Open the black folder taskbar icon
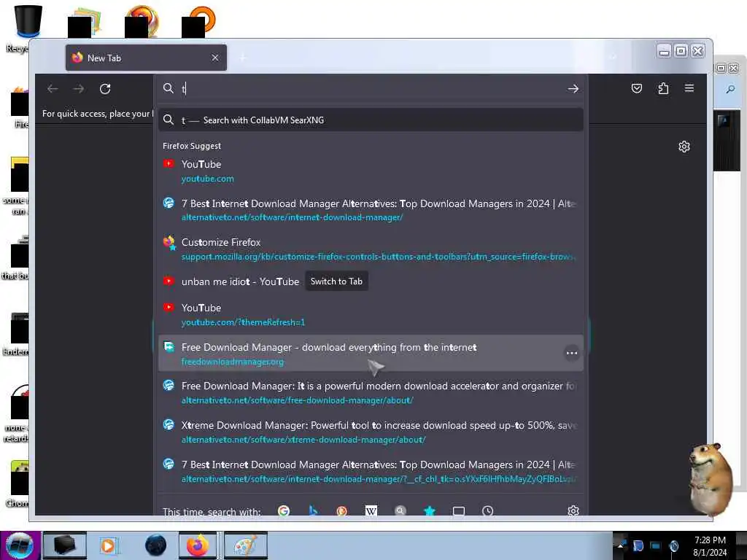Image resolution: width=747 pixels, height=560 pixels. [x=64, y=545]
